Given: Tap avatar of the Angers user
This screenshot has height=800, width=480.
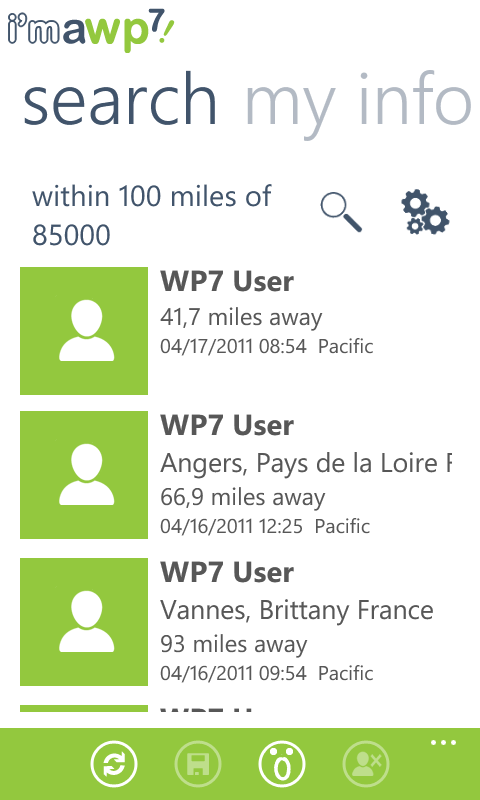Looking at the screenshot, I should 84,474.
